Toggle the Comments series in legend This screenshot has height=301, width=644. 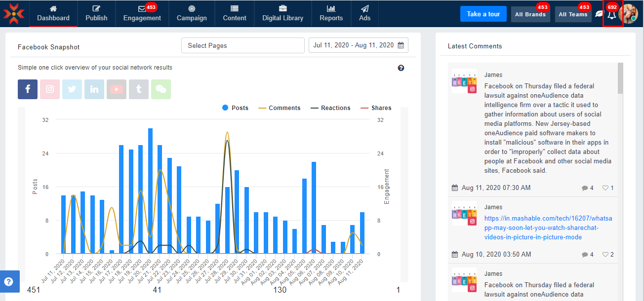pos(279,108)
